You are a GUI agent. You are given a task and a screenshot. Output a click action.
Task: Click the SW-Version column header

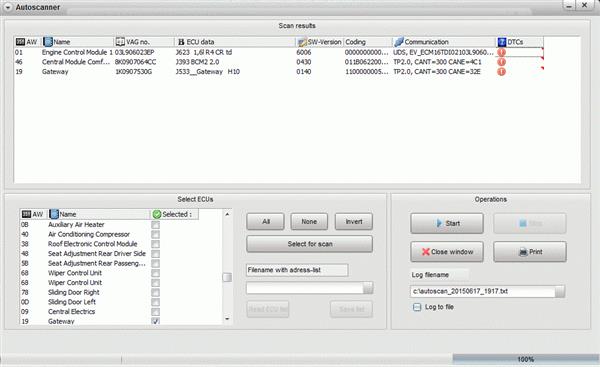[320, 42]
